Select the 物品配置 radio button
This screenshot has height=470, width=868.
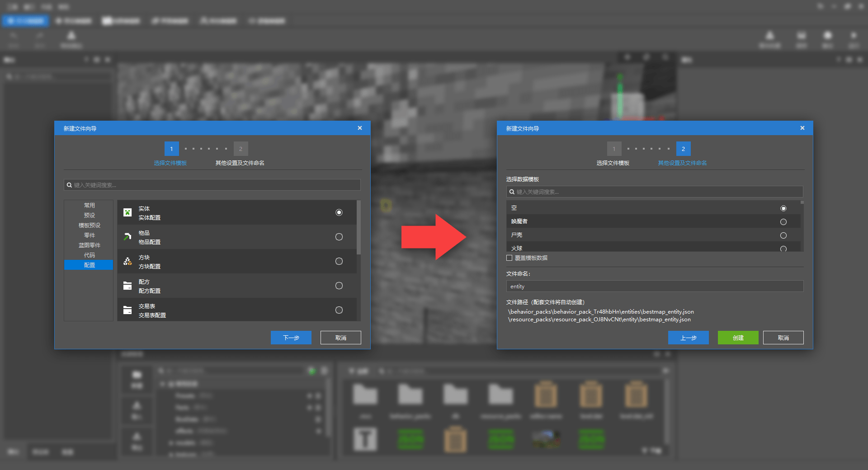pyautogui.click(x=339, y=237)
